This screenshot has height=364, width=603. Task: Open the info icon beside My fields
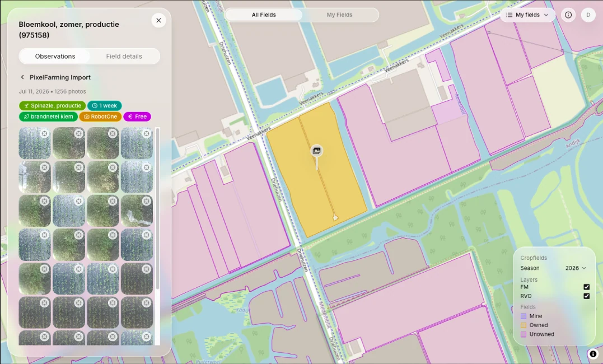point(568,15)
